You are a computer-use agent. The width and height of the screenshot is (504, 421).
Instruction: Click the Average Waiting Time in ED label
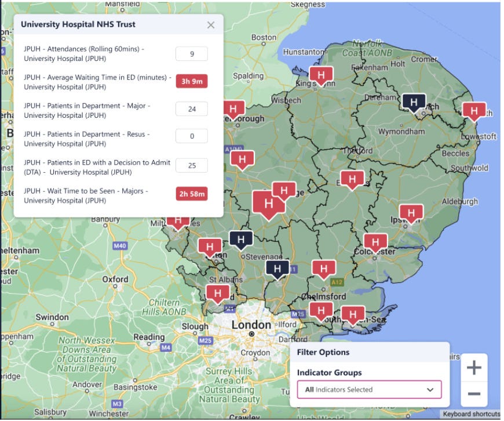(x=98, y=82)
